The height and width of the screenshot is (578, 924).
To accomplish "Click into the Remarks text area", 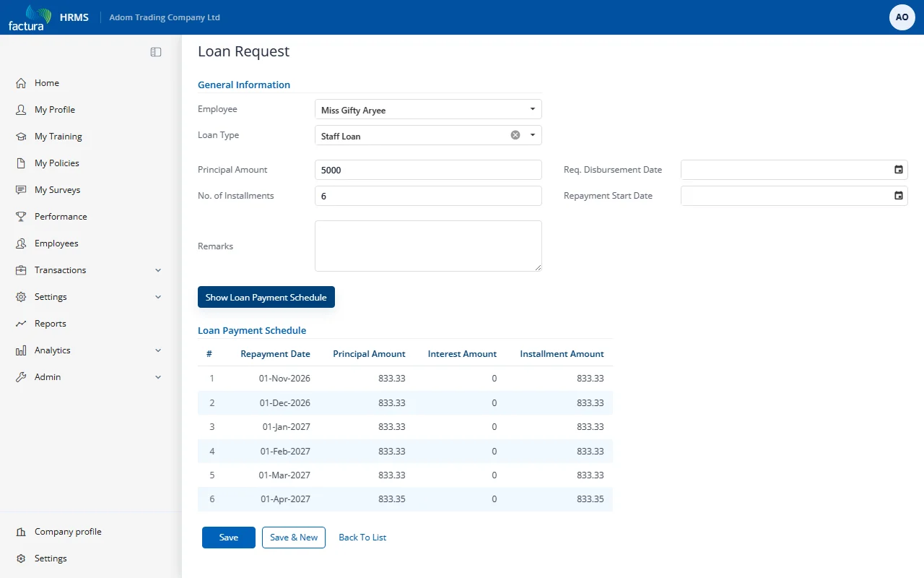I will 428,246.
